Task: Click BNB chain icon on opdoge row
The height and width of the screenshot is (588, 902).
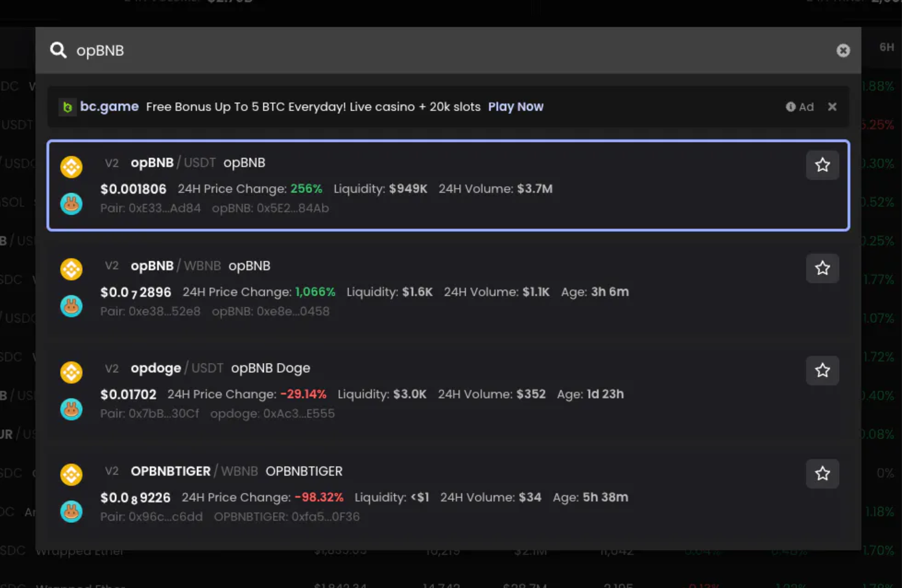Action: [x=71, y=372]
